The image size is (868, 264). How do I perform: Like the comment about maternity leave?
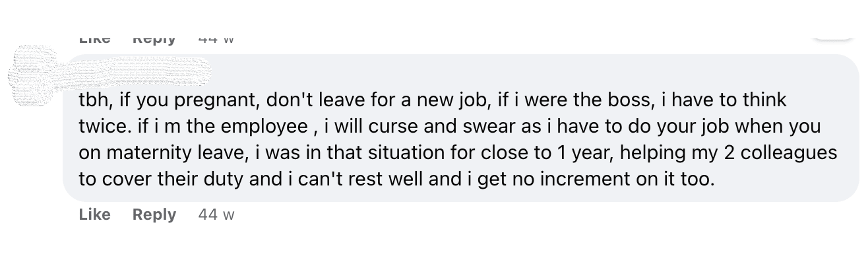[94, 214]
